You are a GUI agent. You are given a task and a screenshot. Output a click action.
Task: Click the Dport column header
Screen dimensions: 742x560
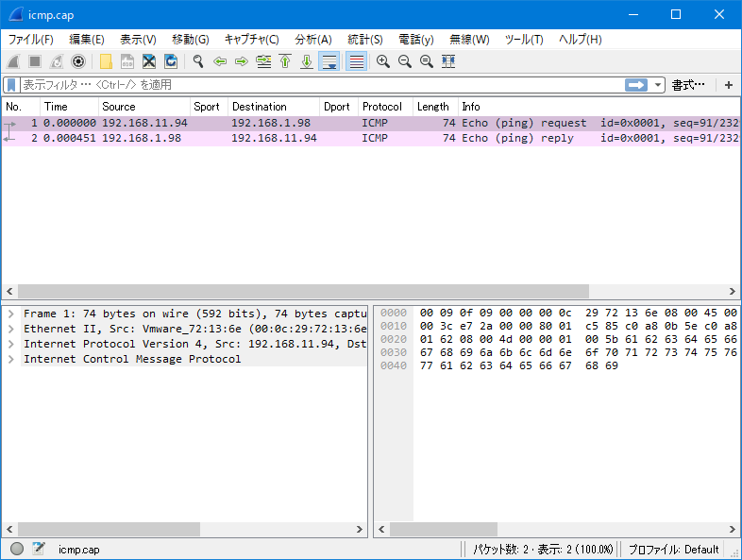tap(339, 107)
